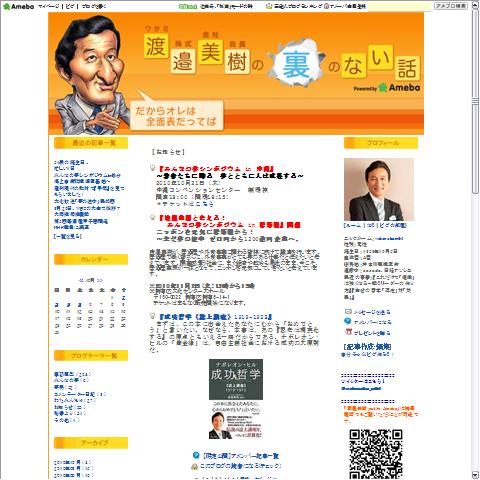The image size is (480, 480).
Task: Click the プレゼントを贈る text link
Action: point(372,333)
